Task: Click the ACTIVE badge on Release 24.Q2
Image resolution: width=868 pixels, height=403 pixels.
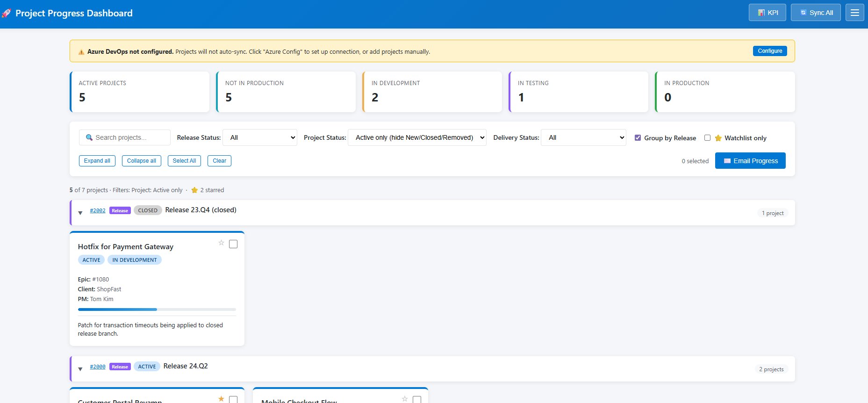Action: click(x=147, y=367)
